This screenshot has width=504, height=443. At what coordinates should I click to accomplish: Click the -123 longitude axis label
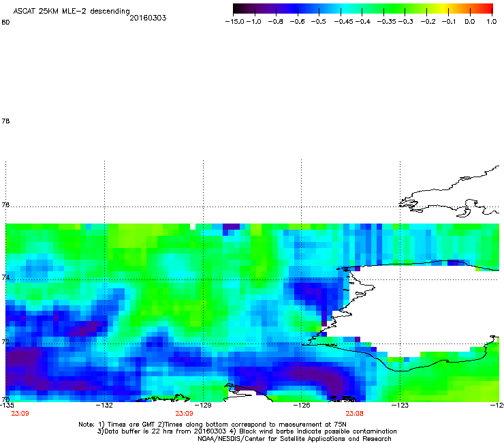400,405
